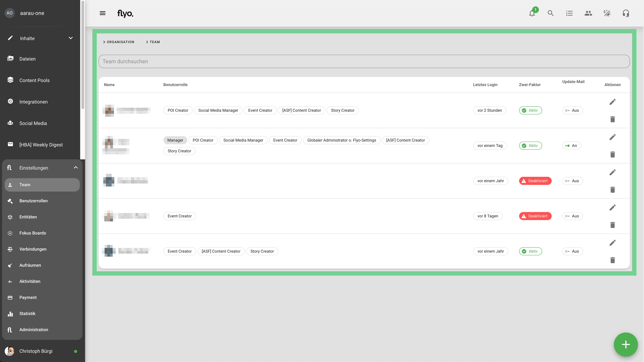Click the 'Team durchsuchen' search field
644x362 pixels.
(364, 61)
